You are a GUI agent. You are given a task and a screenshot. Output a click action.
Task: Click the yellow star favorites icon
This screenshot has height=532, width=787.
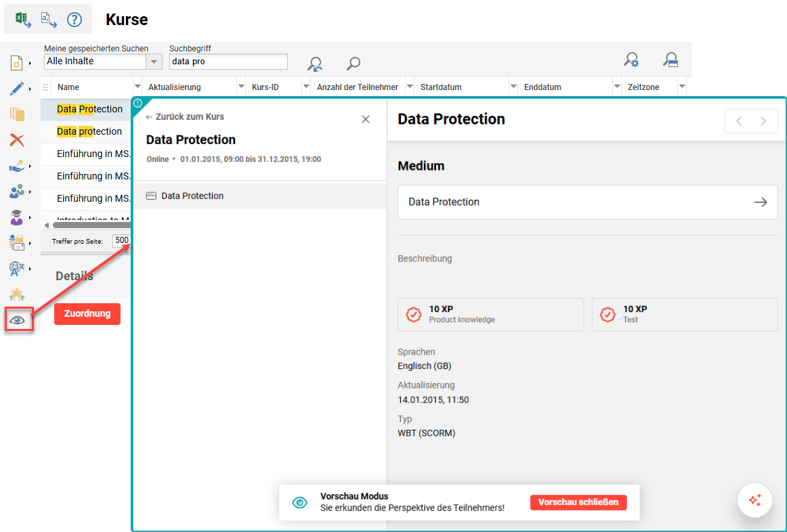coord(17,294)
